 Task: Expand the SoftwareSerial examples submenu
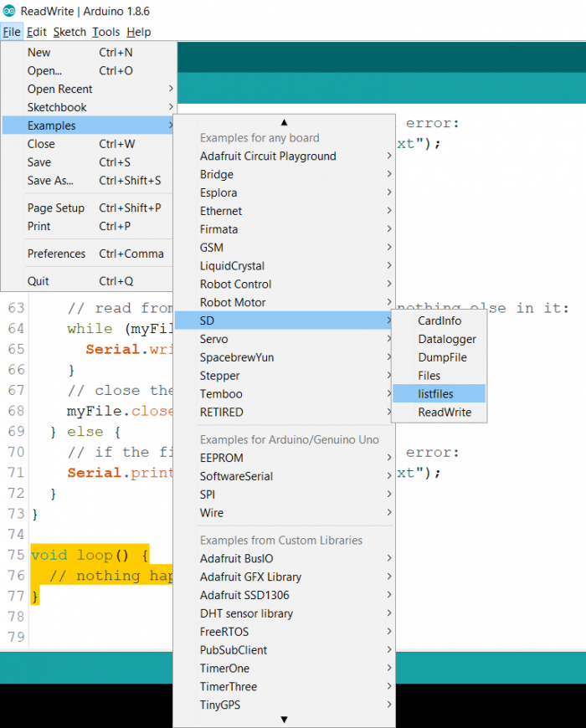point(284,476)
